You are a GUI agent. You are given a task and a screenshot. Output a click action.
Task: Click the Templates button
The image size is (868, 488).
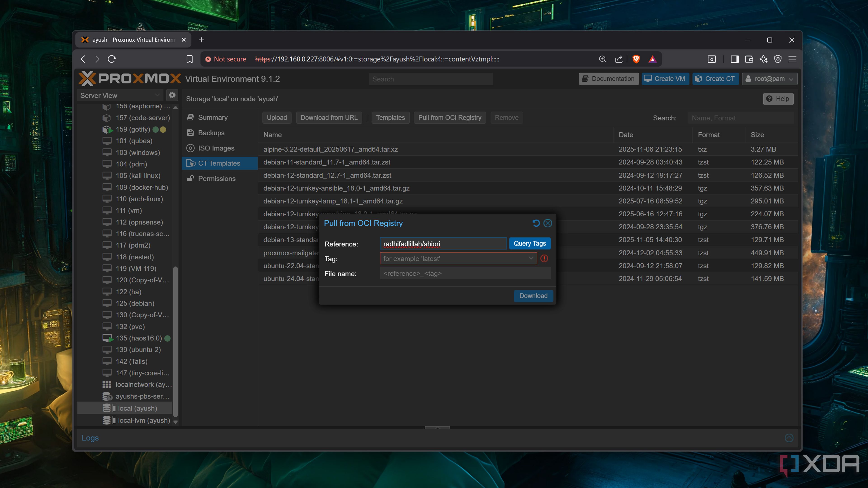coord(391,117)
